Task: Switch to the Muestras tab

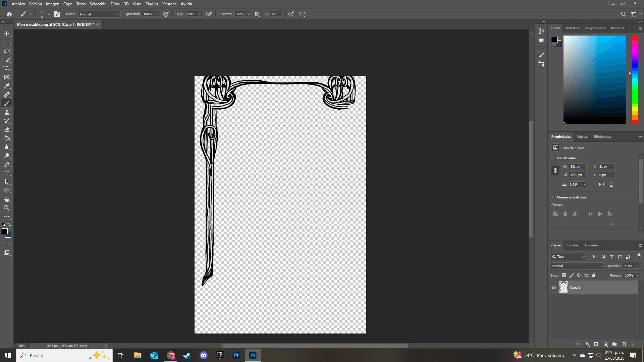Action: [x=573, y=28]
